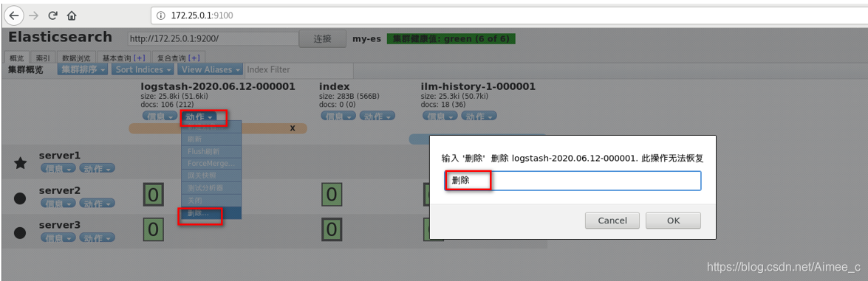The width and height of the screenshot is (868, 281).
Task: Open 信息 dropdown for logstash-2020.06.12-000001
Action: click(160, 117)
